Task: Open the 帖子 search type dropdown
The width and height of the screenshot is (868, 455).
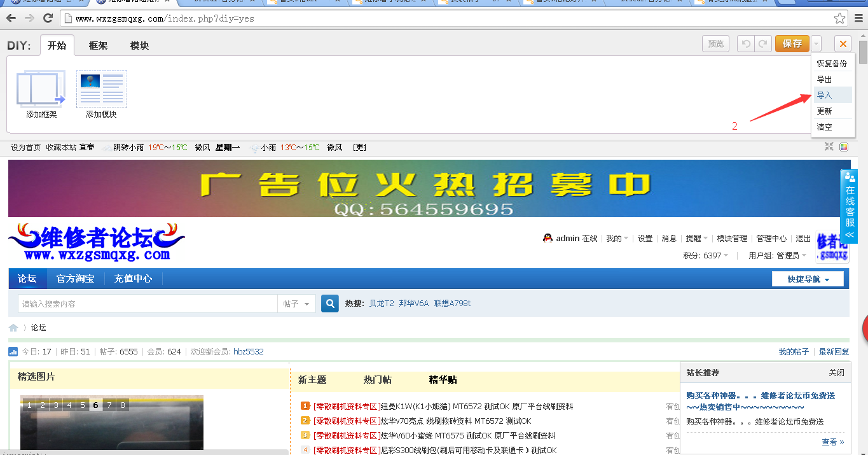Action: click(x=296, y=304)
